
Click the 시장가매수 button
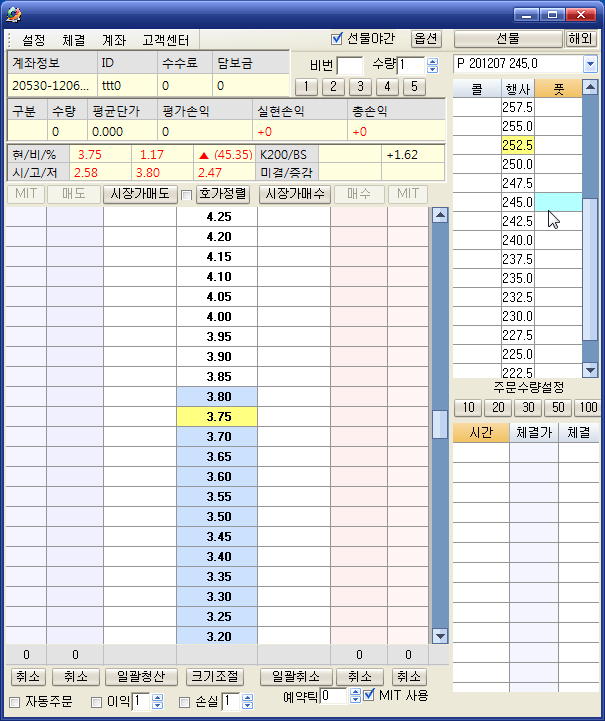[295, 194]
